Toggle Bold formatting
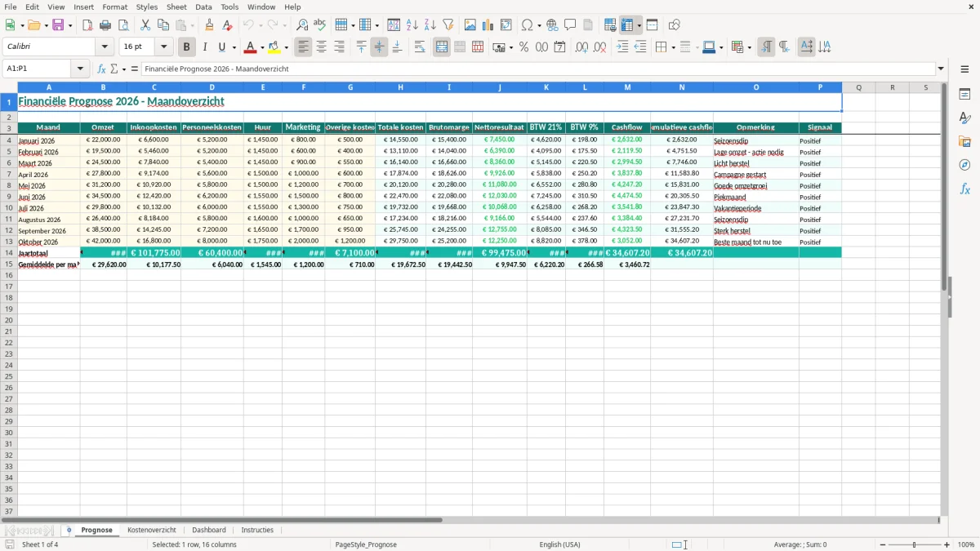980x551 pixels. tap(186, 47)
